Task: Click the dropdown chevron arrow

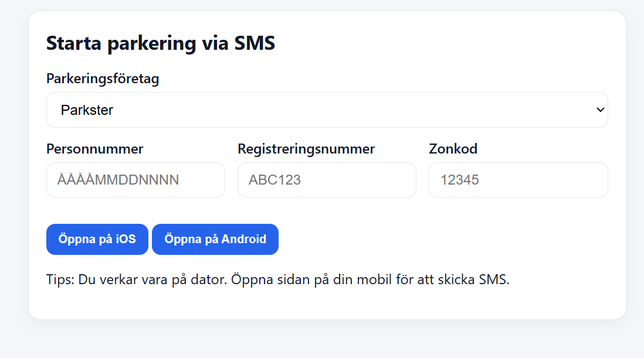Action: coord(599,110)
